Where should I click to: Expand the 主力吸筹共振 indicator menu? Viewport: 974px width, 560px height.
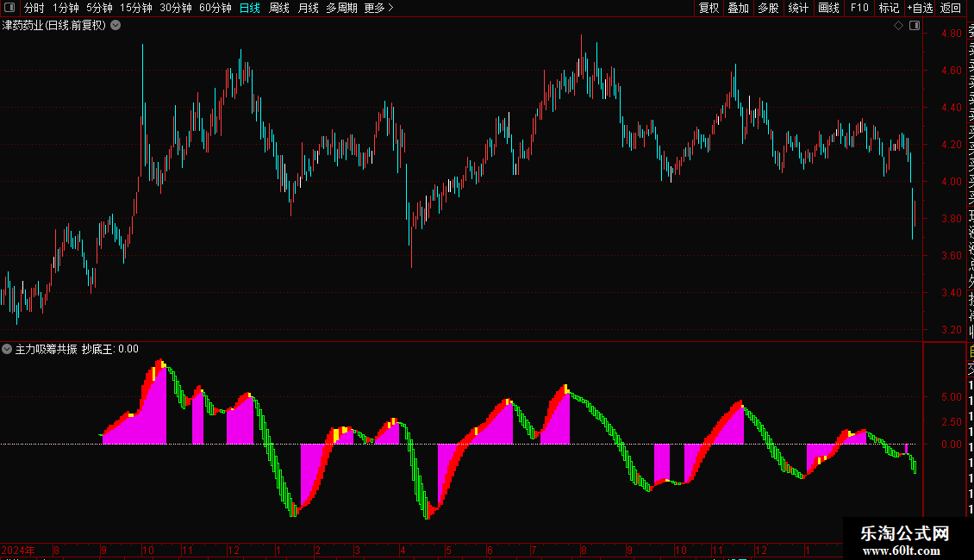point(7,349)
